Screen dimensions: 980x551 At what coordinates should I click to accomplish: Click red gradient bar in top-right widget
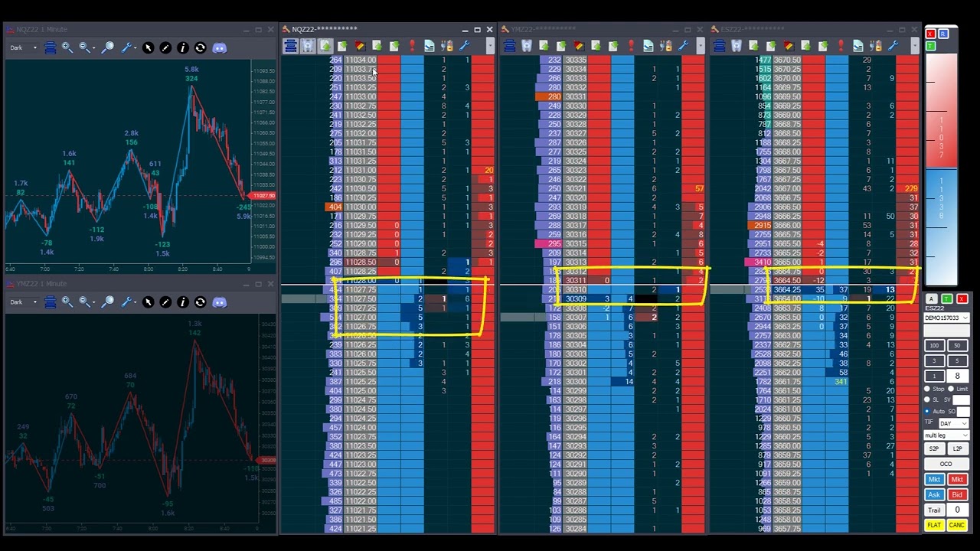[x=942, y=110]
